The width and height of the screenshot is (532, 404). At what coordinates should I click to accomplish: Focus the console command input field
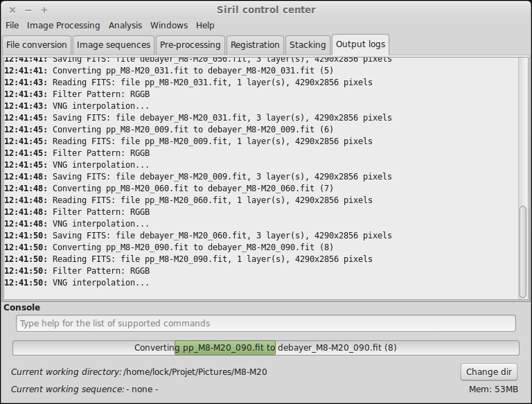pos(265,324)
